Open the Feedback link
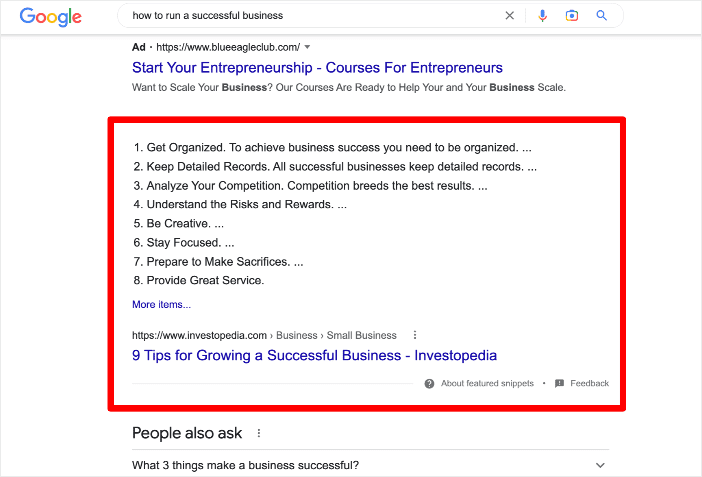 pos(589,383)
